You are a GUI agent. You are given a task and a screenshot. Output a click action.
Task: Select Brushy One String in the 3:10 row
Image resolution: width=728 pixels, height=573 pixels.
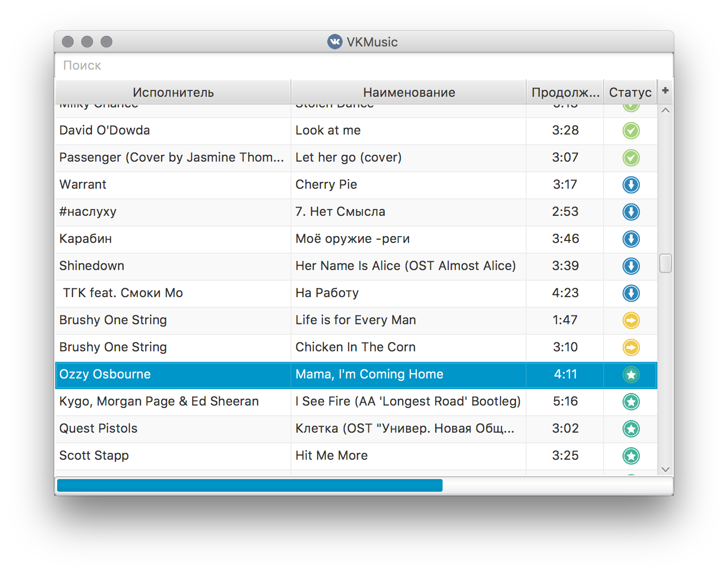coord(173,347)
